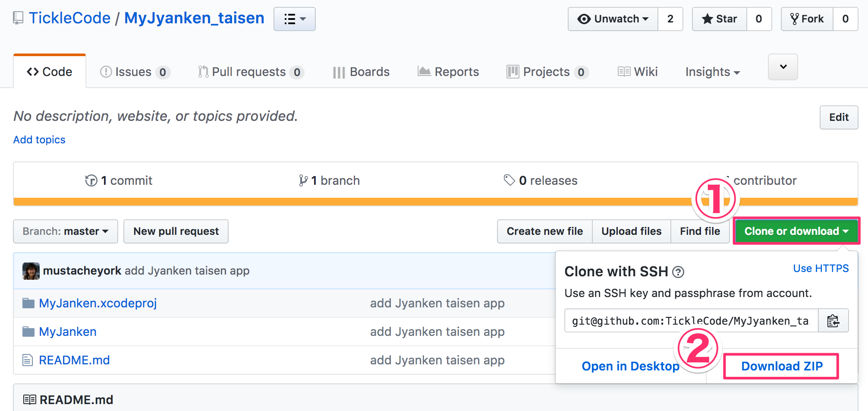Click the folder icon for MyJanken.xcodeproj

tap(28, 303)
